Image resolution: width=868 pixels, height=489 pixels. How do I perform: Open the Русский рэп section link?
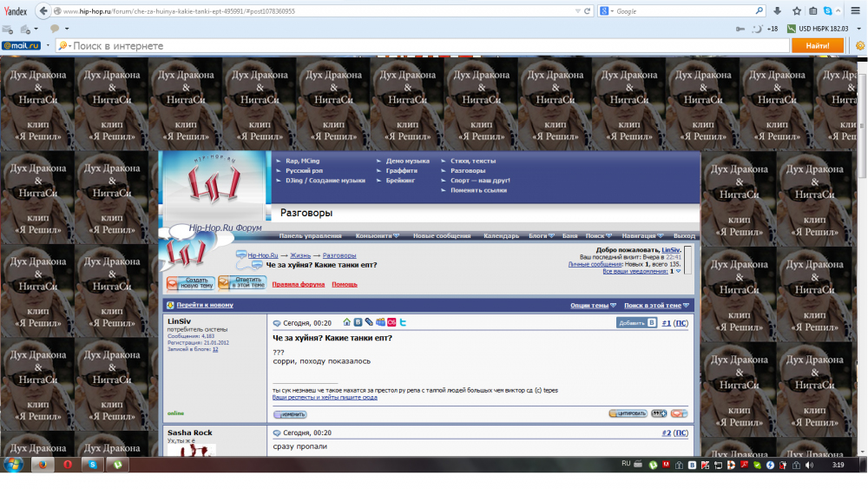point(304,170)
